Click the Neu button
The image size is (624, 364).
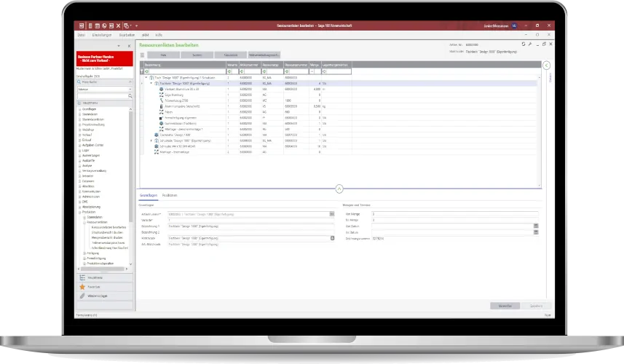(x=164, y=55)
